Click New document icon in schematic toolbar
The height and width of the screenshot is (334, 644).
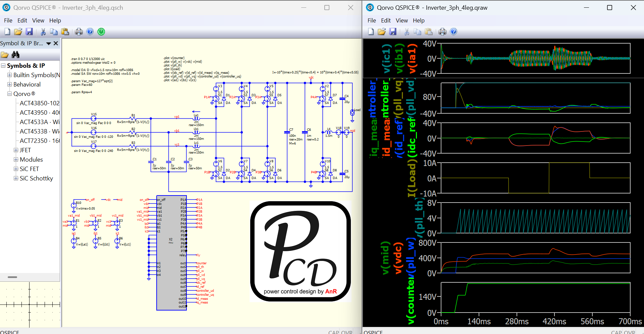(x=7, y=32)
